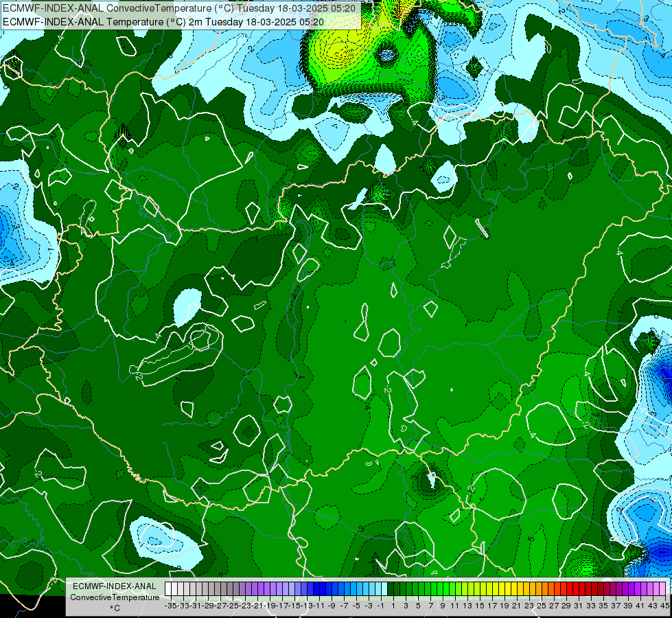Click the legend value 45
The image size is (672, 618).
coord(664,606)
